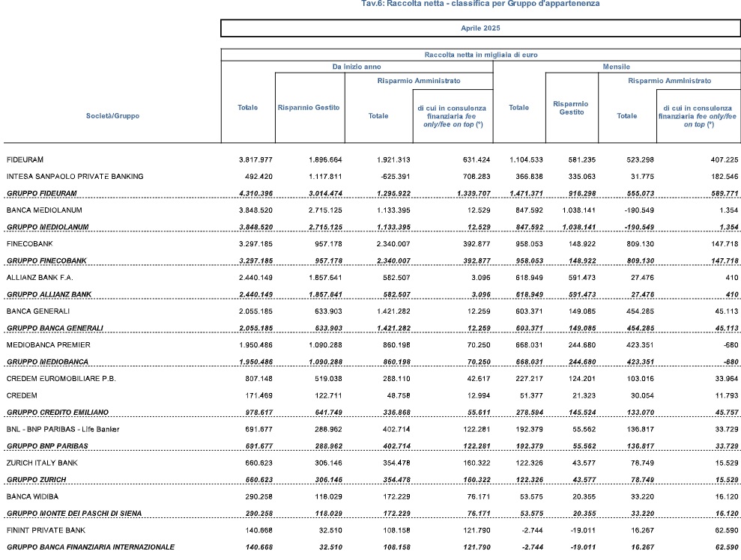Click Finint Private Bank monthly total -2.744
This screenshot has width=741, height=560.
point(532,530)
